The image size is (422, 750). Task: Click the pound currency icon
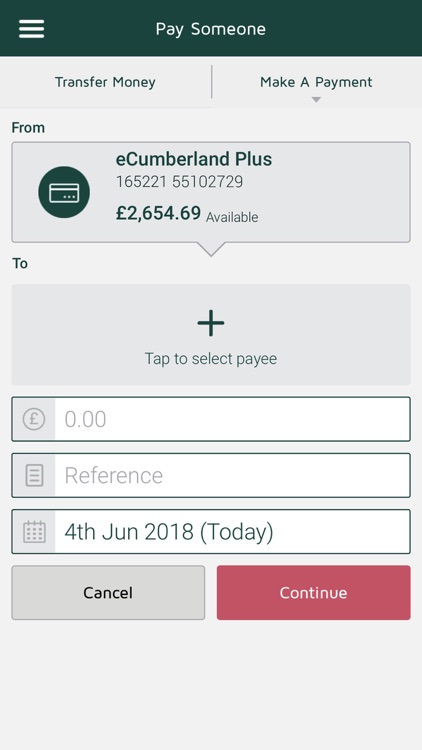click(34, 419)
